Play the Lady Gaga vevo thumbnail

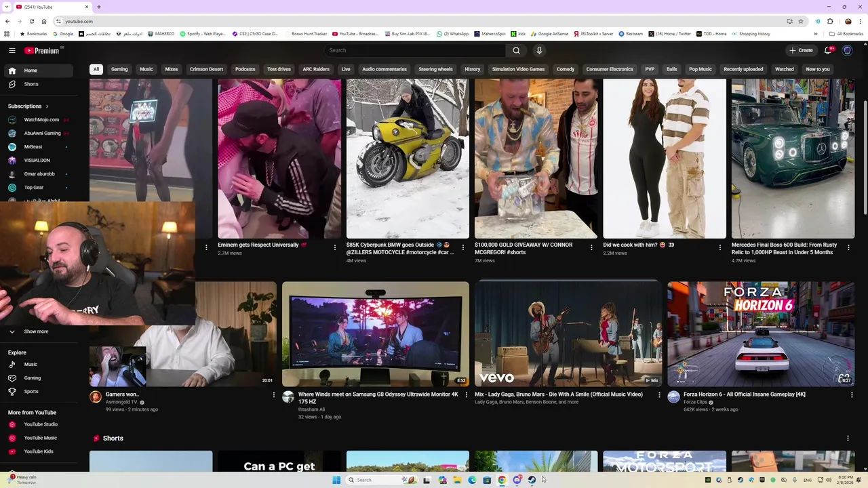pos(568,334)
